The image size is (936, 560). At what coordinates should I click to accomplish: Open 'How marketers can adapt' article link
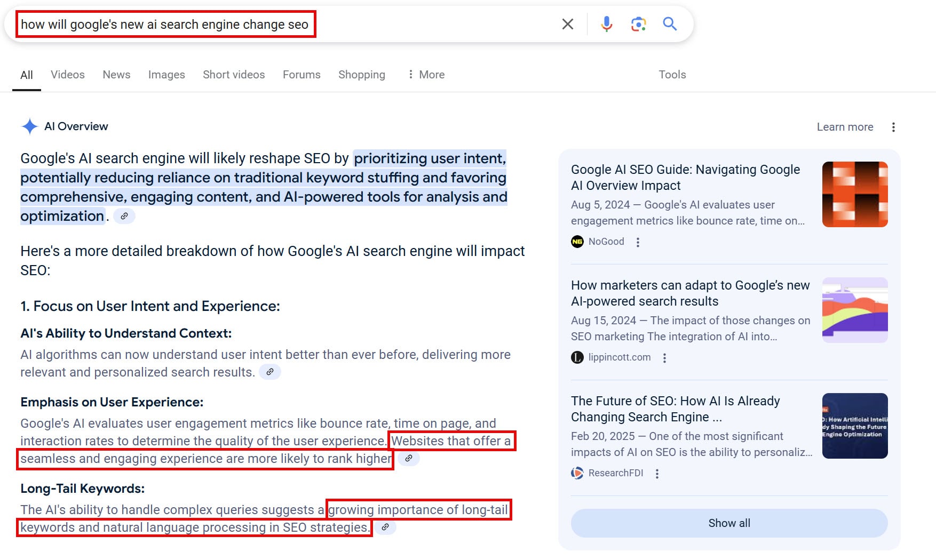(x=690, y=293)
